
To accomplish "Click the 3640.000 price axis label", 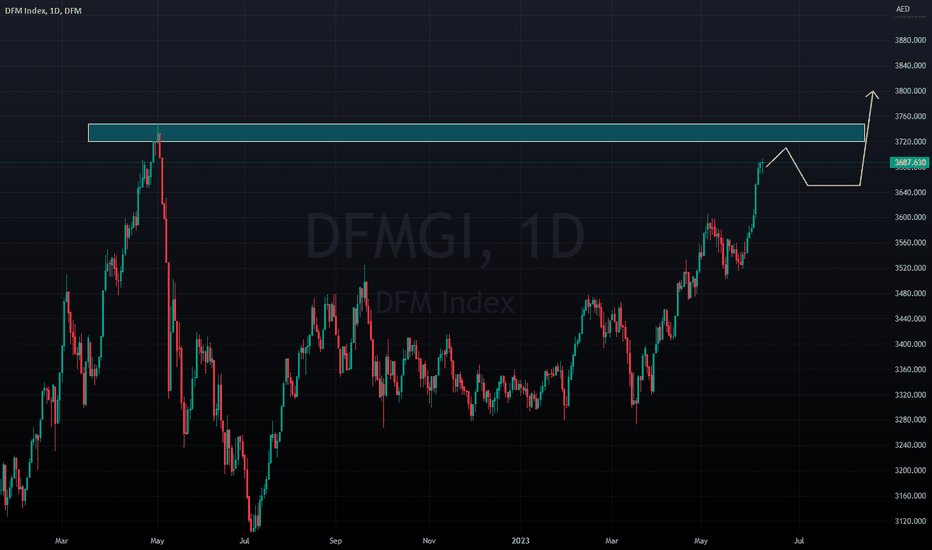I will (x=910, y=193).
